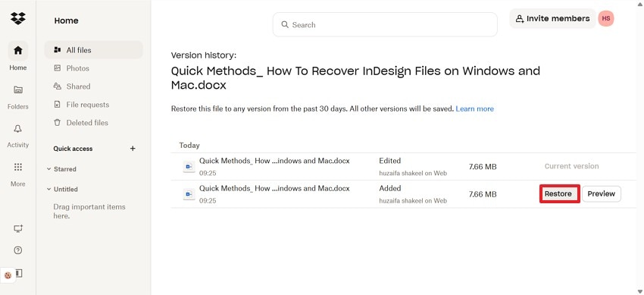
Task: Open Activity bell icon
Action: [x=17, y=129]
